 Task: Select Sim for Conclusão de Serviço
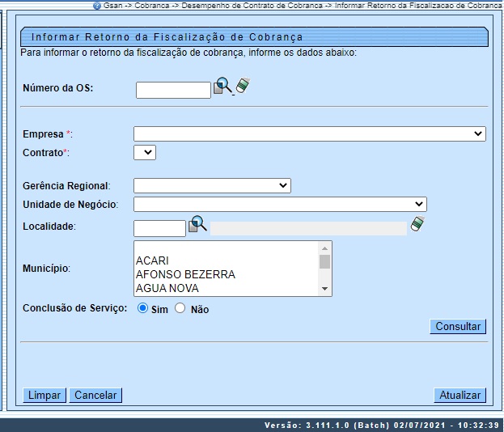pos(142,308)
